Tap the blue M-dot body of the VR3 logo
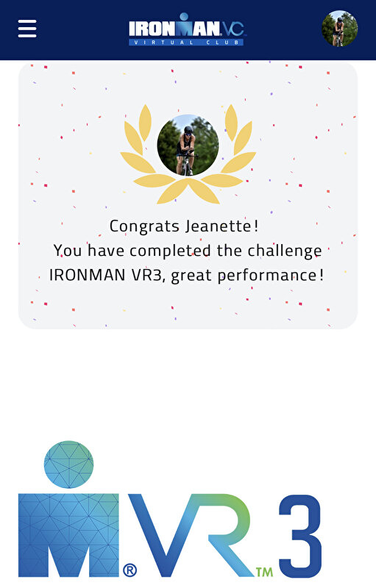The height and width of the screenshot is (588, 376). click(x=68, y=535)
